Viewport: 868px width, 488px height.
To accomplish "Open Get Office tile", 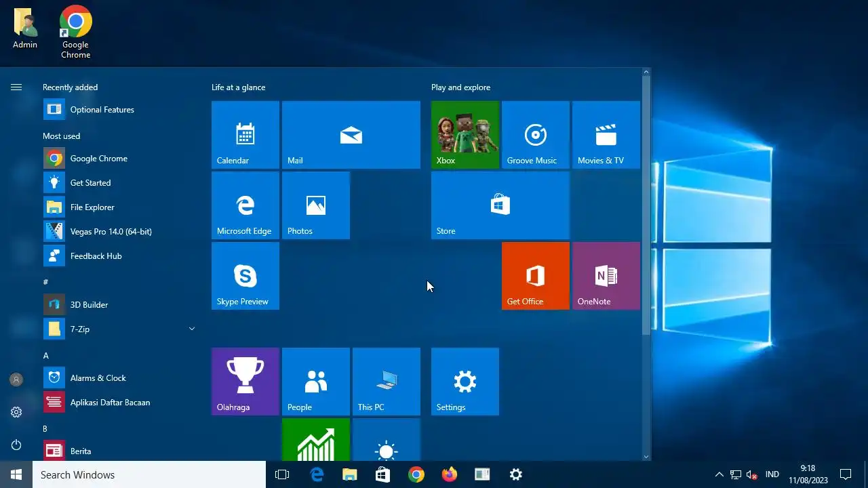I will click(536, 276).
